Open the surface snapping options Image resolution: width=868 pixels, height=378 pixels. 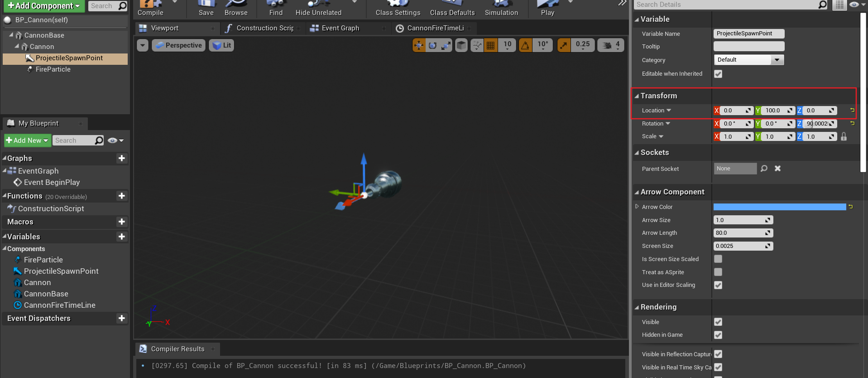click(x=477, y=45)
